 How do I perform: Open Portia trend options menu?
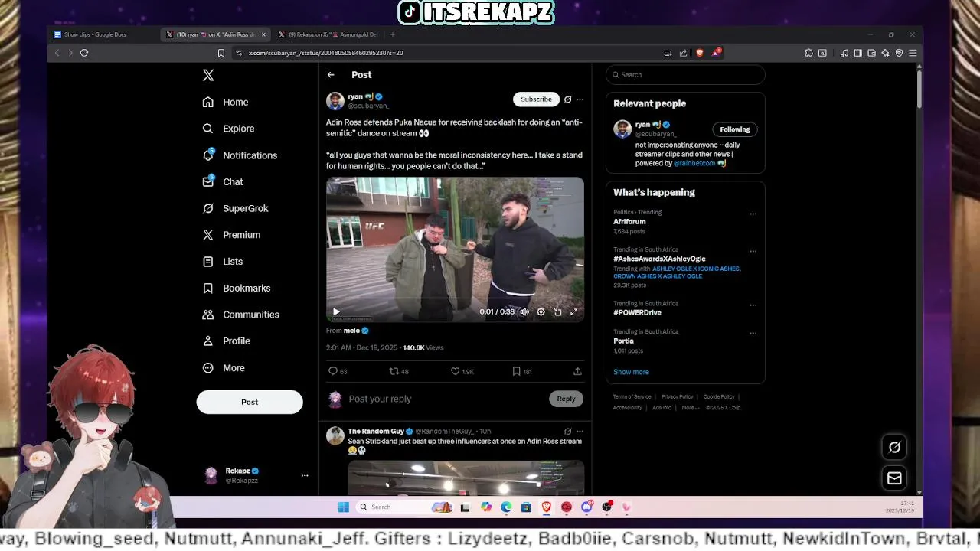753,334
